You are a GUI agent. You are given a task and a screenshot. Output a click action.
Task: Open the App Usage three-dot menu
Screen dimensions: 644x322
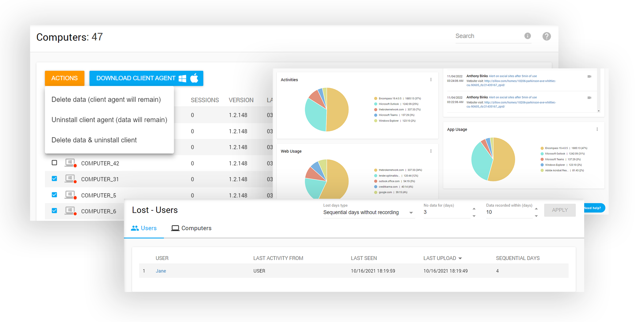[597, 129]
